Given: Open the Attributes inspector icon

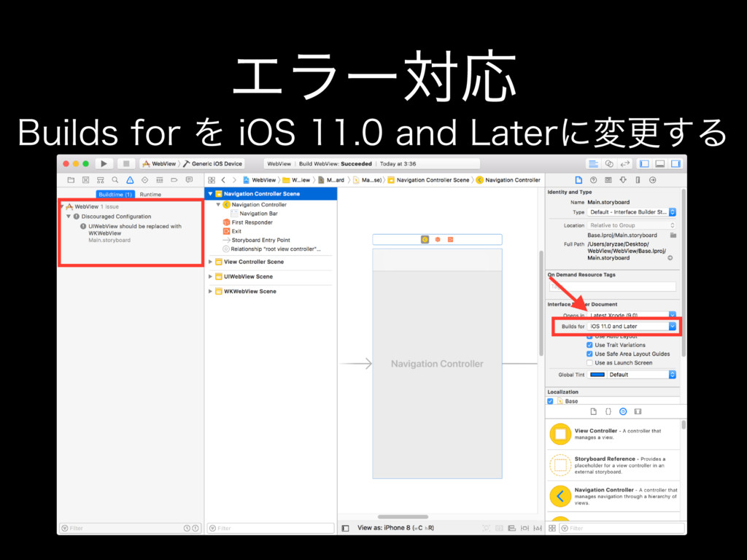Looking at the screenshot, I should [x=623, y=180].
